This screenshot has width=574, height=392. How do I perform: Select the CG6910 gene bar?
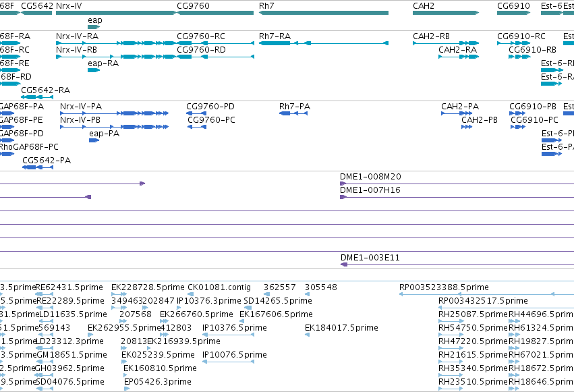click(513, 13)
